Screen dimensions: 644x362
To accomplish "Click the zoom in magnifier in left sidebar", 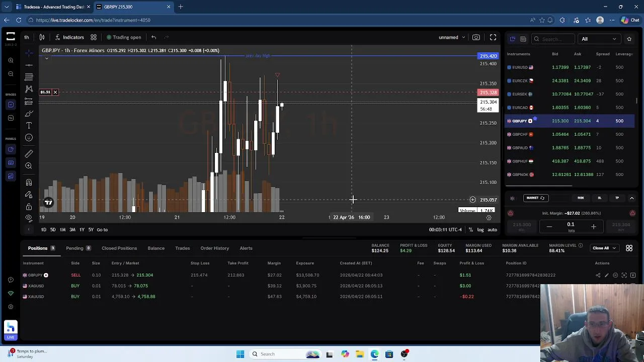I will coord(11,60).
